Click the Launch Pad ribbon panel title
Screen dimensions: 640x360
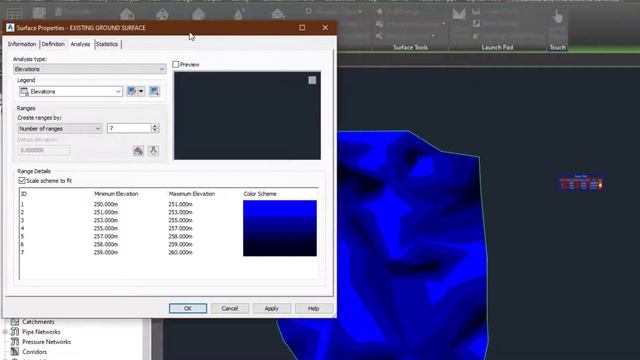coord(497,47)
